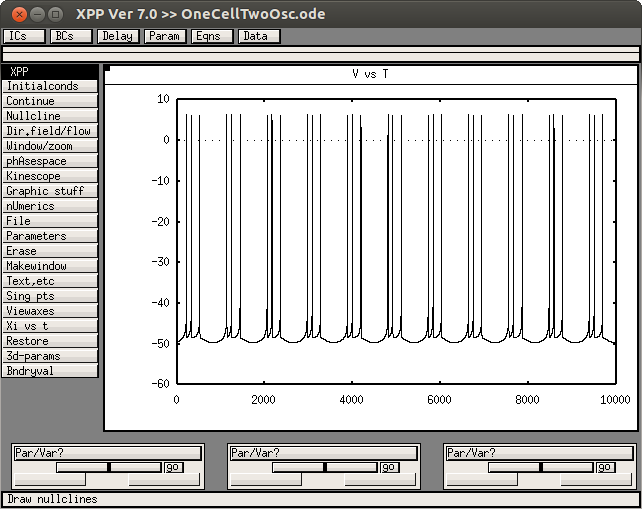Open the Bndryval menu entry

point(50,371)
